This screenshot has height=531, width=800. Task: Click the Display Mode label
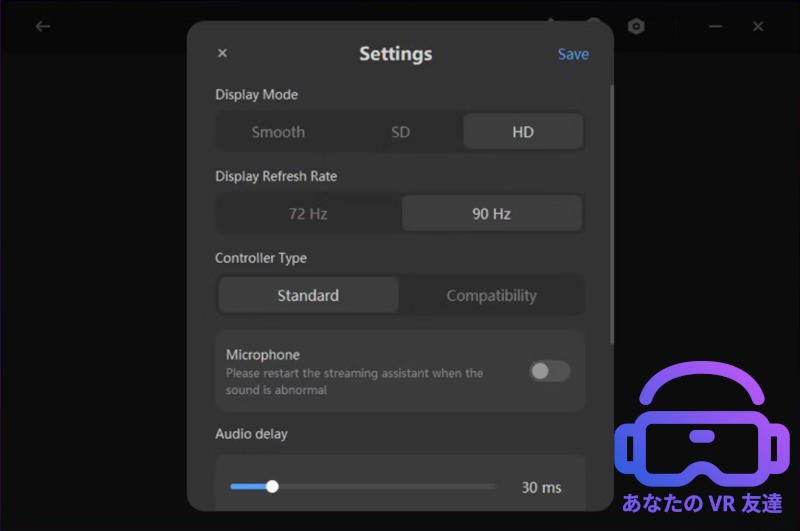257,94
